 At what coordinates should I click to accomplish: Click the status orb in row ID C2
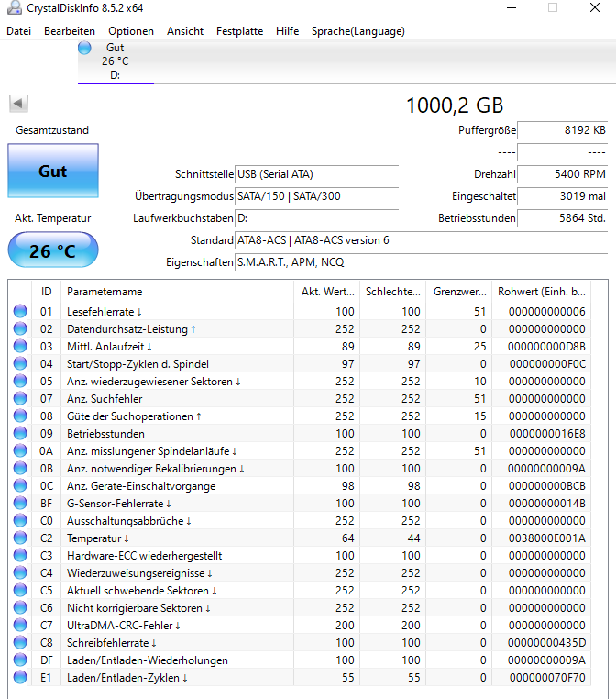point(20,538)
